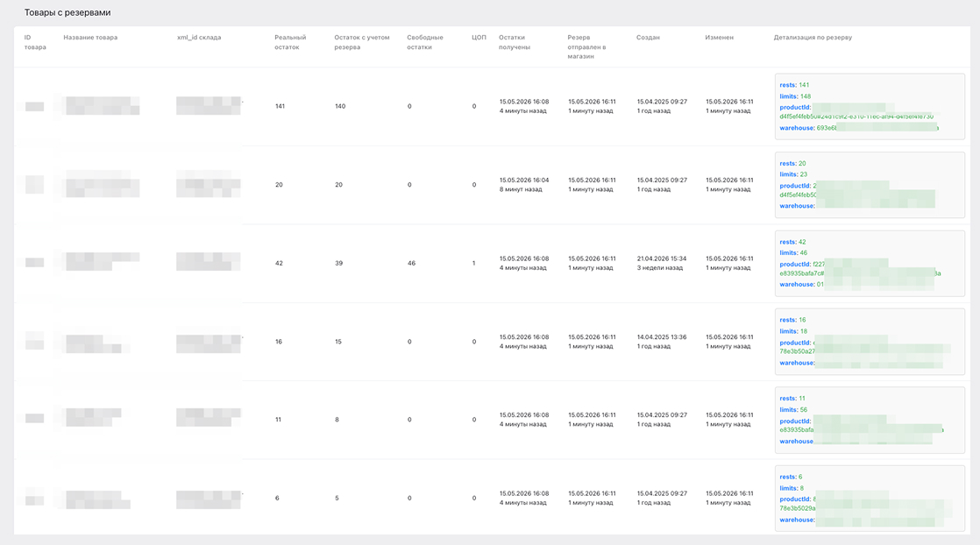Click the 'Товары с резервами' page title

[x=67, y=12]
